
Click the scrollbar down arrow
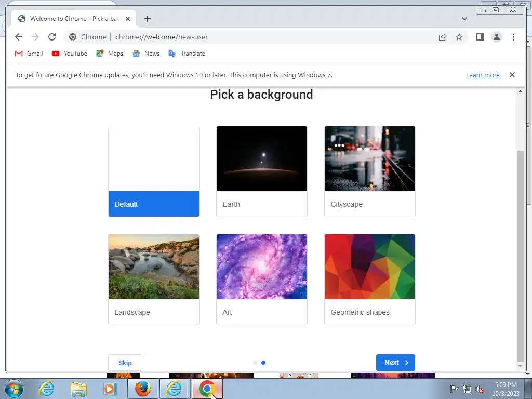(x=520, y=366)
